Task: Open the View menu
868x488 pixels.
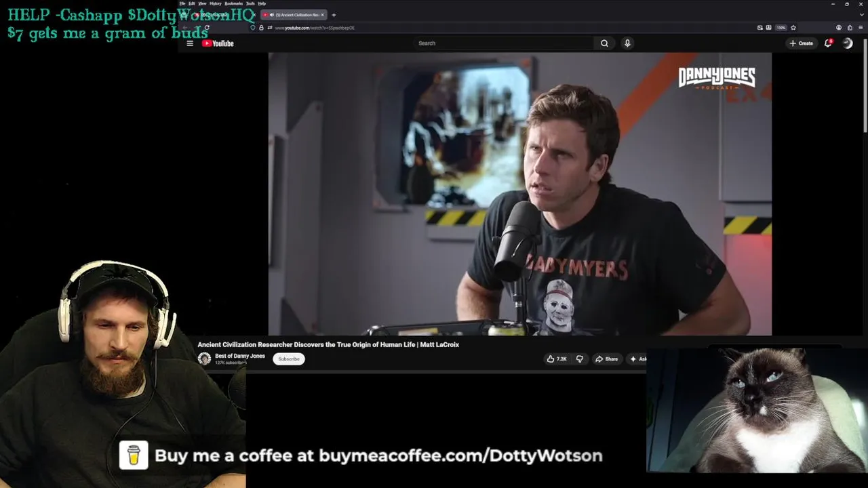Action: pyautogui.click(x=202, y=3)
